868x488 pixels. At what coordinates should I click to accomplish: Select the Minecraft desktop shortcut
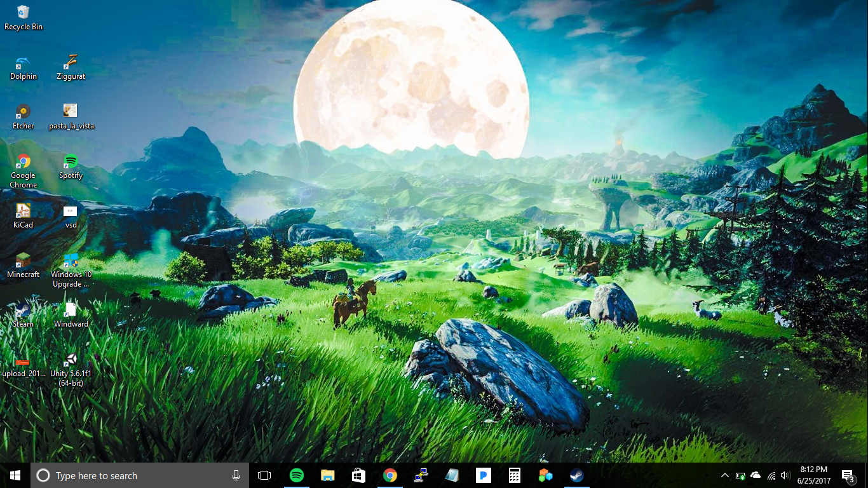click(x=24, y=266)
